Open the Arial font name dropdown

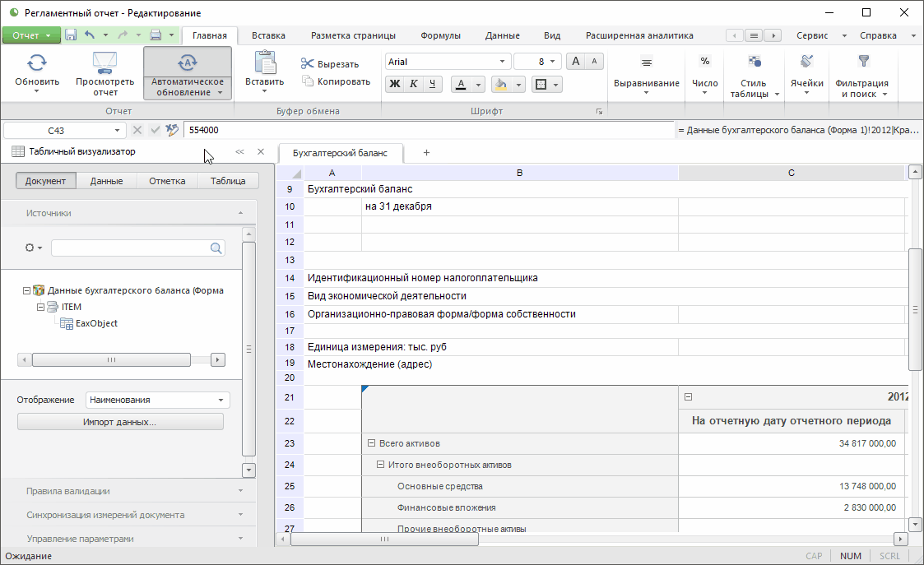click(x=502, y=62)
